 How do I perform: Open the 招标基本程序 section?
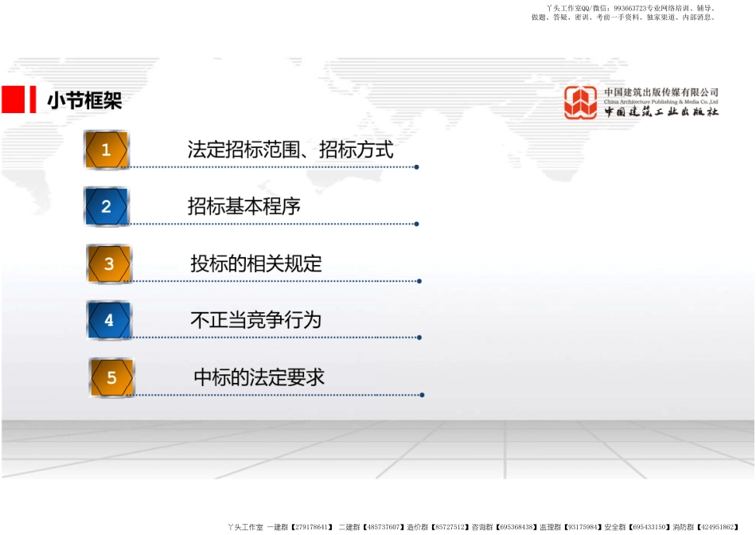(244, 207)
